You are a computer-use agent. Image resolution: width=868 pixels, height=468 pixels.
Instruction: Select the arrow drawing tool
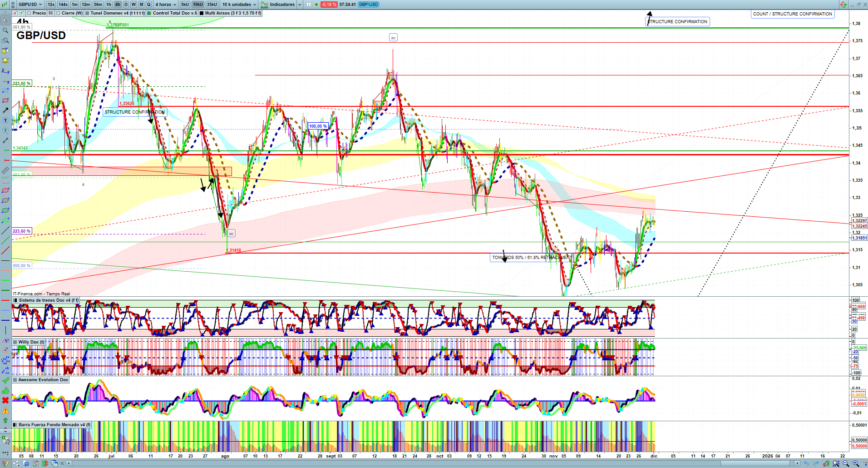pyautogui.click(x=5, y=110)
